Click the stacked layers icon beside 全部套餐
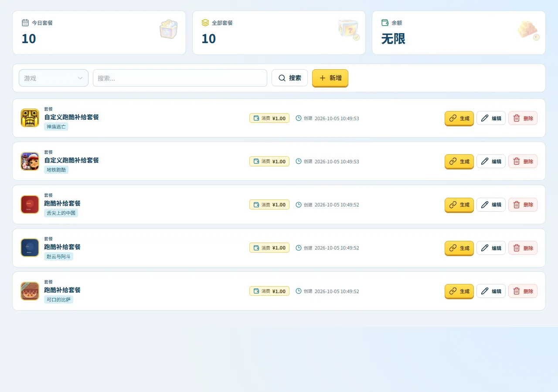558x392 pixels. point(205,23)
